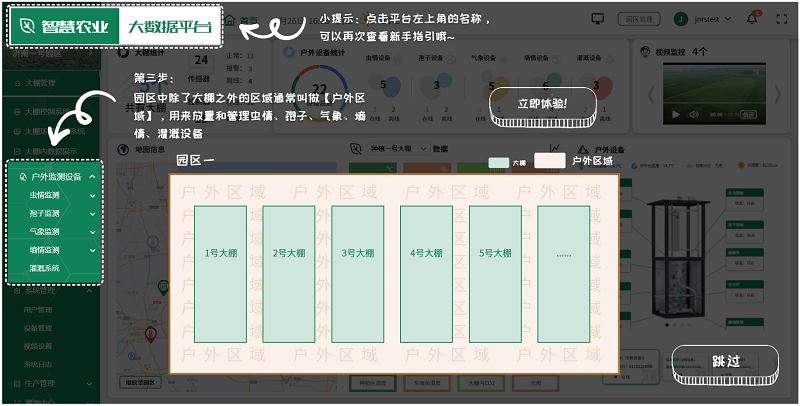Expand the 气象监测 submenu
Screen dimensions: 800x406
click(x=92, y=231)
